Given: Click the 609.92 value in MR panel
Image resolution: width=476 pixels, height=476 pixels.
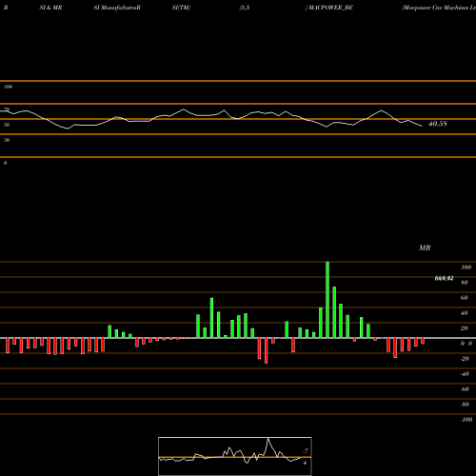Looking at the screenshot, I should pos(444,278).
